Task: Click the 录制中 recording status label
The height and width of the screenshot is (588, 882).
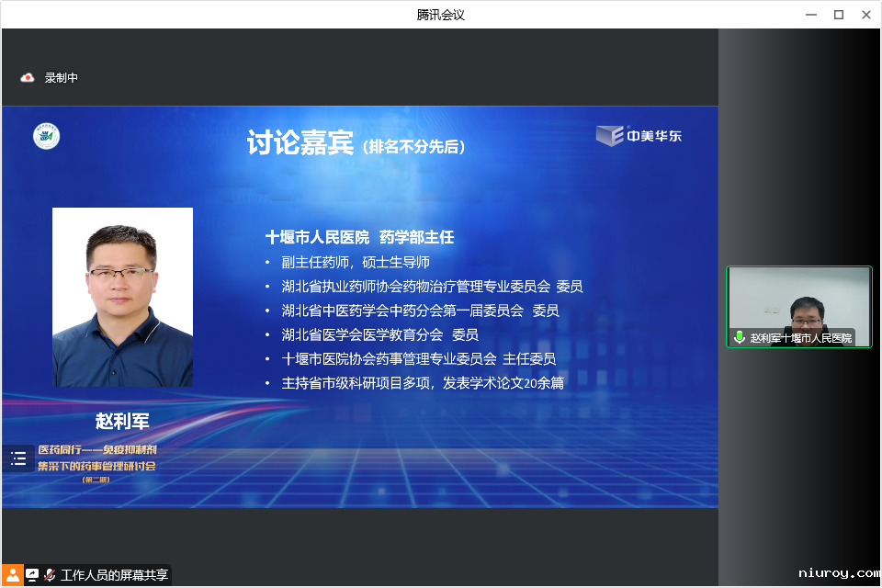Action: click(62, 78)
